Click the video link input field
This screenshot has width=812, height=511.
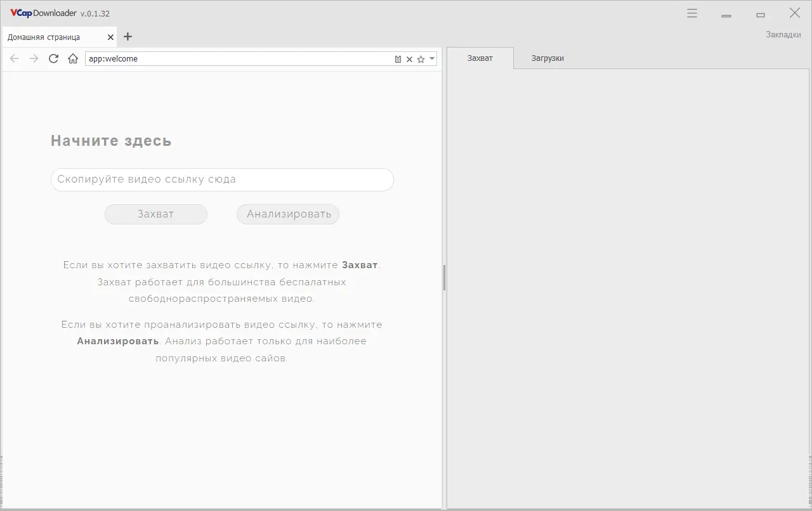[x=222, y=179]
